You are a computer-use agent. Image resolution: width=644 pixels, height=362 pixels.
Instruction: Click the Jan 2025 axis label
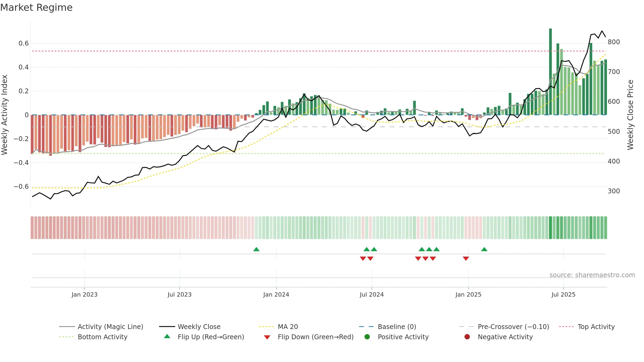468,295
